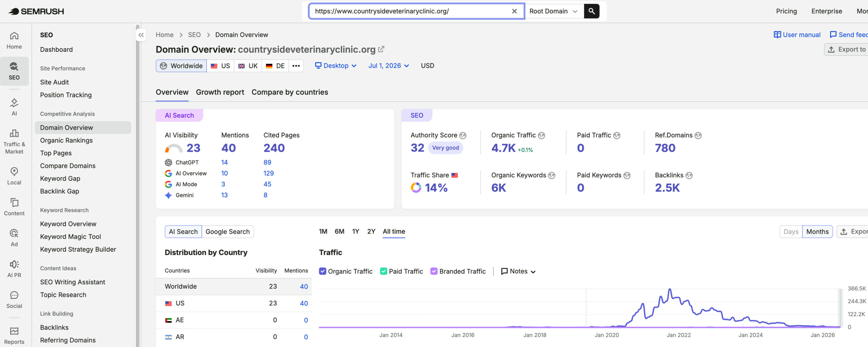Viewport: 868px width, 347px height.
Task: Open User manual link
Action: click(797, 35)
